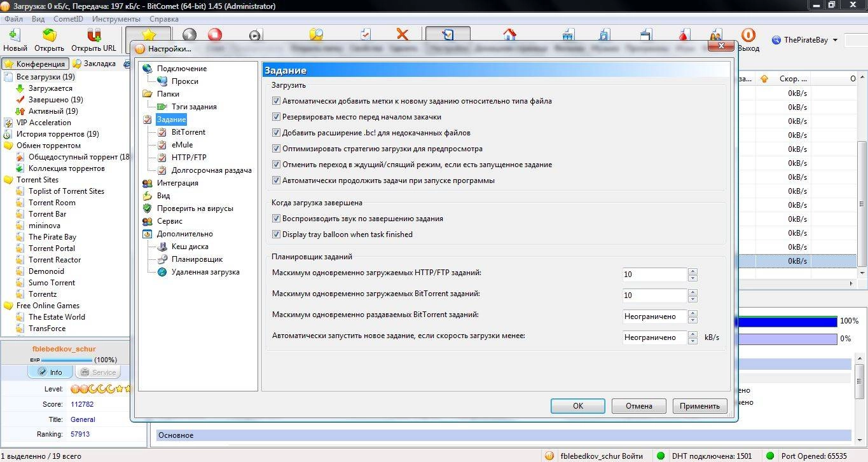Toggle automatic file-type tags for new tasks
This screenshot has width=868, height=462.
(276, 101)
